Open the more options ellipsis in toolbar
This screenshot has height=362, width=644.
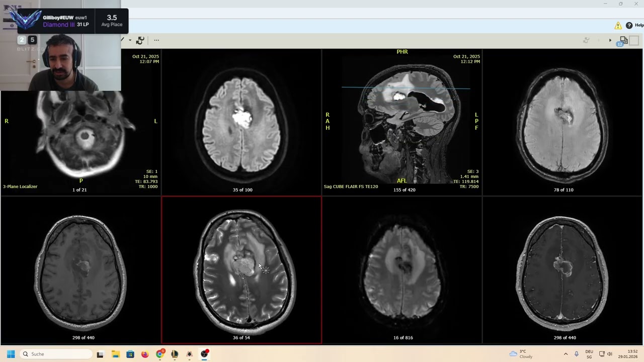pos(156,40)
